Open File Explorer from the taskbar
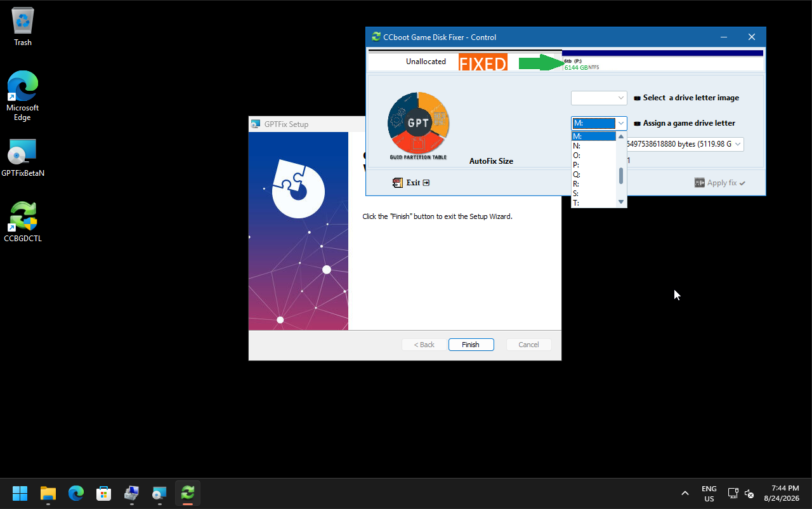Viewport: 812px width, 509px height. (x=48, y=493)
